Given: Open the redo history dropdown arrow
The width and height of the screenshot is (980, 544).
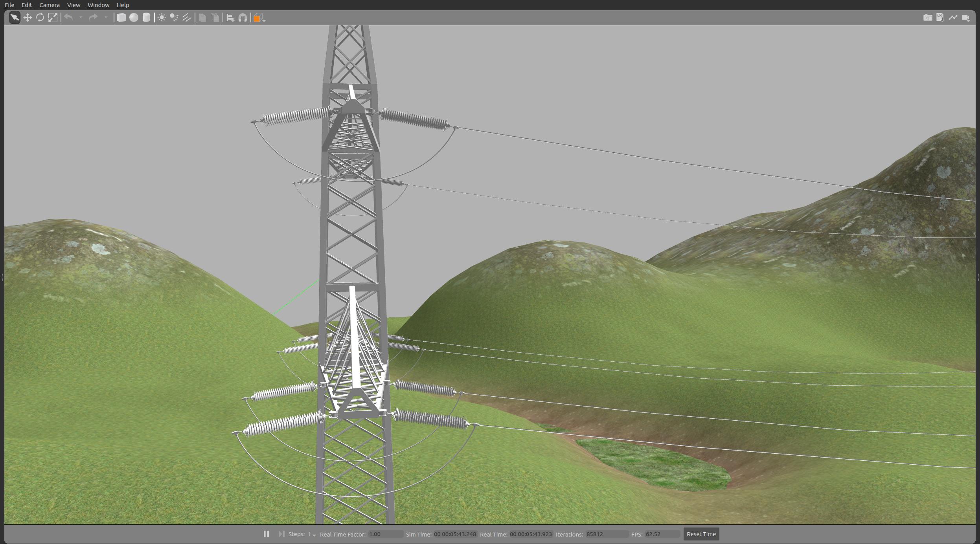Looking at the screenshot, I should coord(106,18).
